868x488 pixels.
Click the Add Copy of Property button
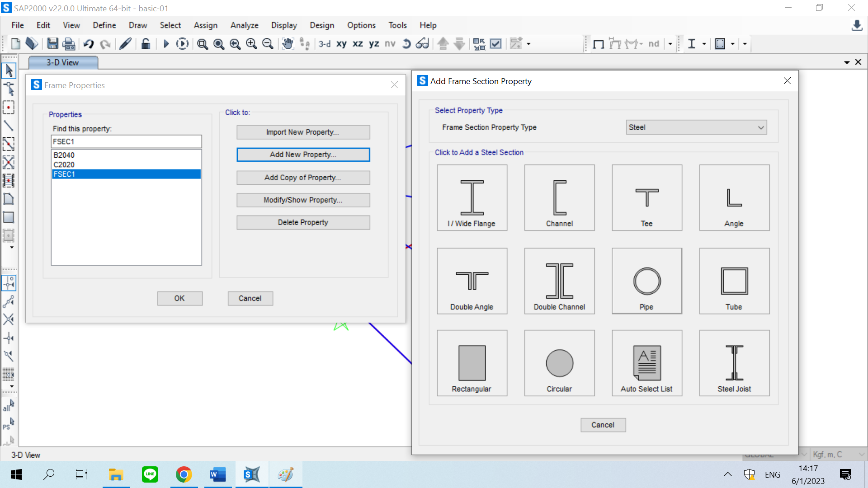pos(303,178)
